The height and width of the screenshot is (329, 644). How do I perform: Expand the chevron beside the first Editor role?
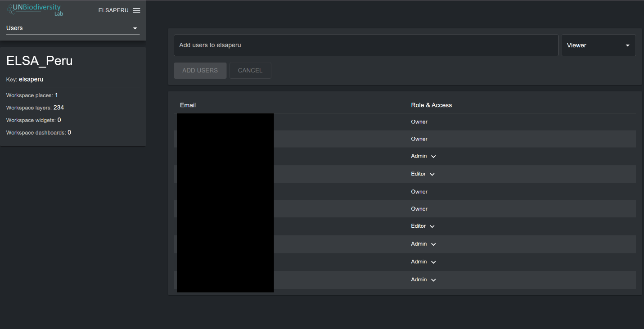tap(432, 174)
